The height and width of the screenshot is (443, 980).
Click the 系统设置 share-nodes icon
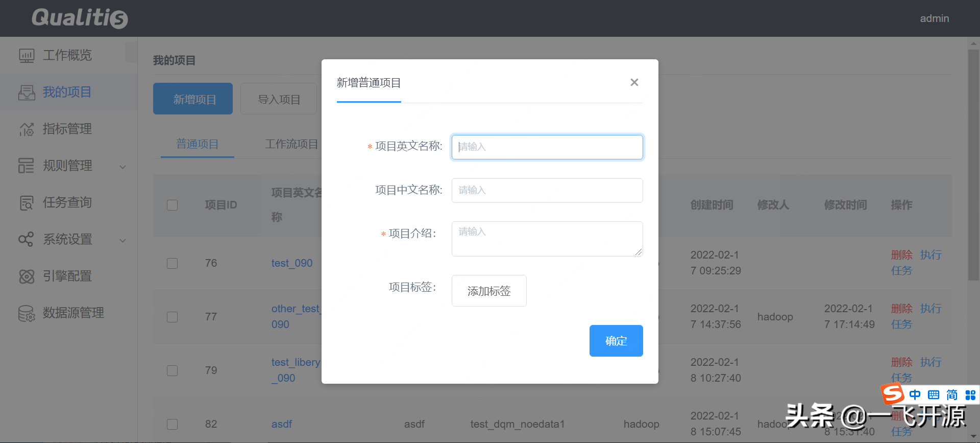pyautogui.click(x=26, y=239)
